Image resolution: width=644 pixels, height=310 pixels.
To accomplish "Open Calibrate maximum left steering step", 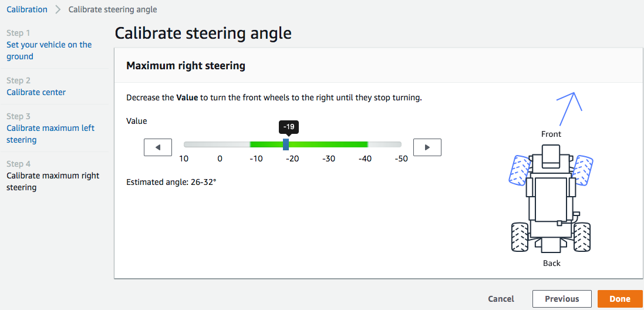I will point(50,134).
